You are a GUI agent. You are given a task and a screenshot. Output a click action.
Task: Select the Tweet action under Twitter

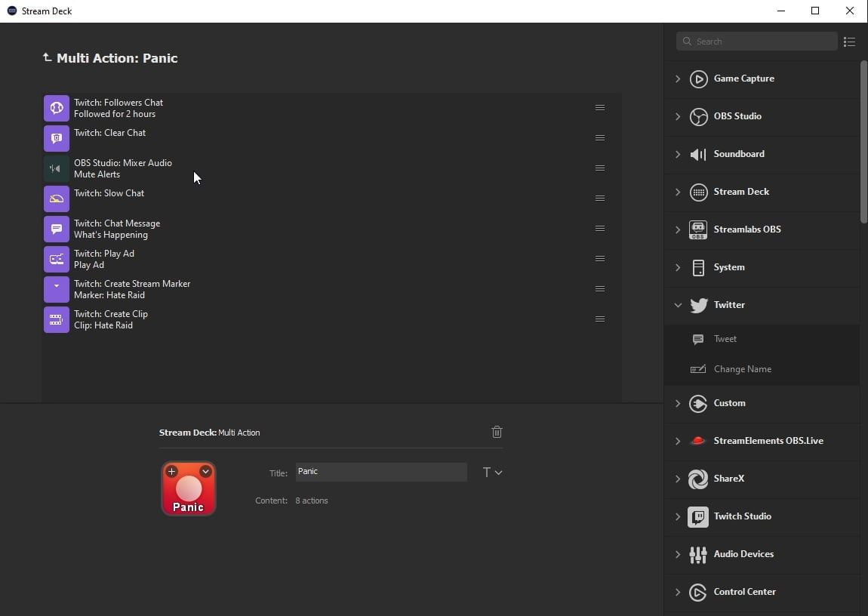click(725, 339)
